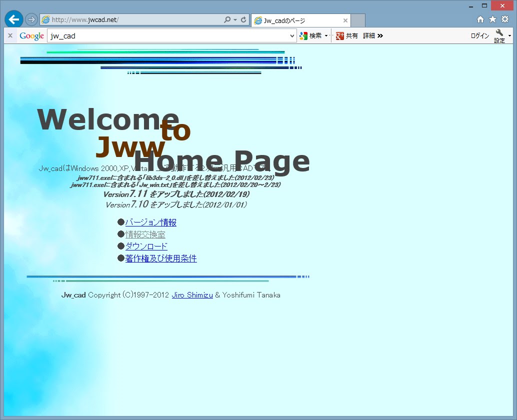
Task: Open the ダウンロード link
Action: pyautogui.click(x=146, y=246)
